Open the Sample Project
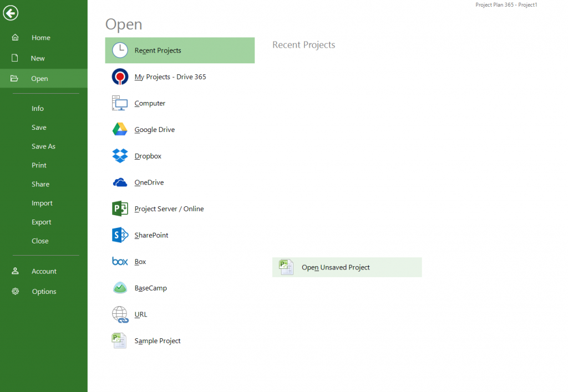 [157, 340]
